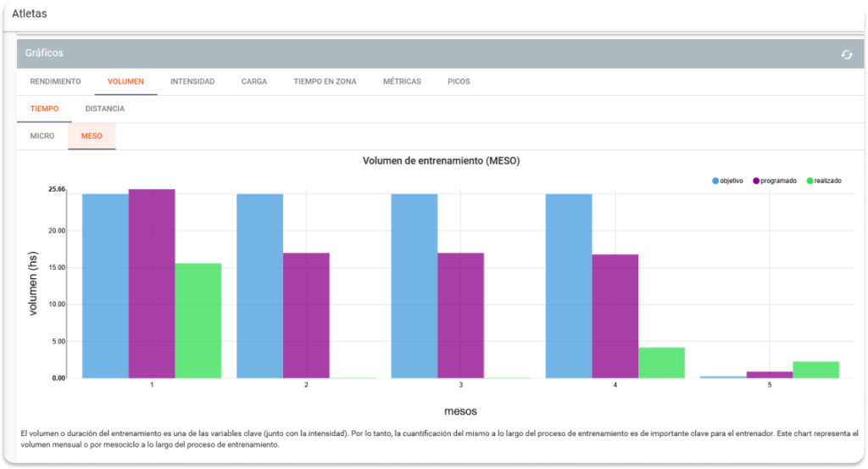Open the Picos tab
This screenshot has width=868, height=469.
click(x=459, y=82)
